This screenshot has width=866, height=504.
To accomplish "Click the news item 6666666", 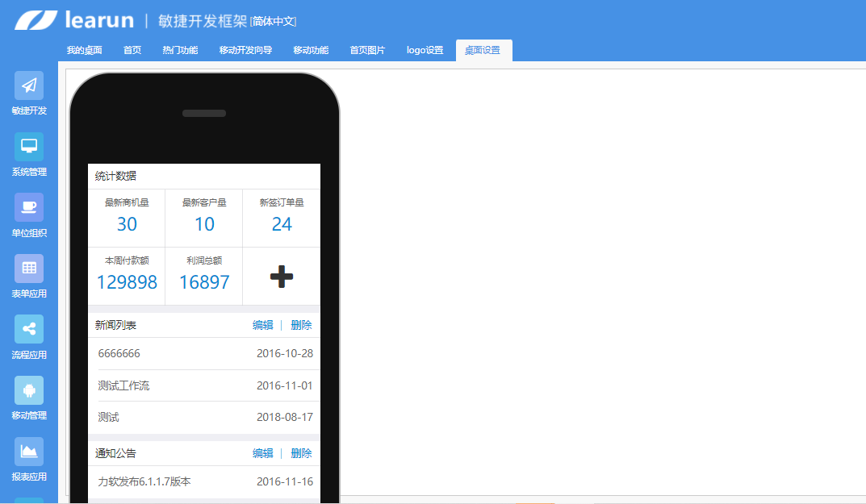I will (119, 353).
